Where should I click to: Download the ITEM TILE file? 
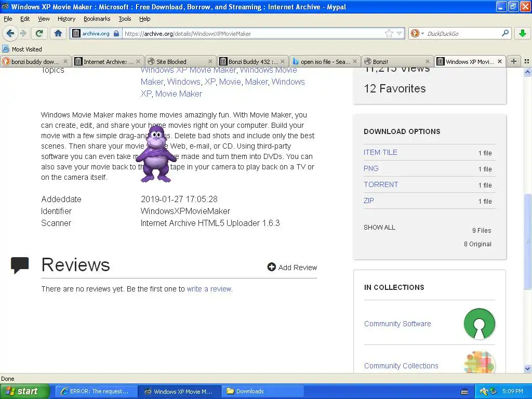(380, 152)
